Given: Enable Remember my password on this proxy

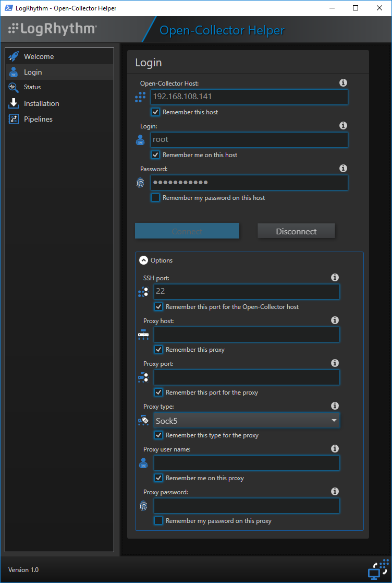Looking at the screenshot, I should pyautogui.click(x=158, y=521).
